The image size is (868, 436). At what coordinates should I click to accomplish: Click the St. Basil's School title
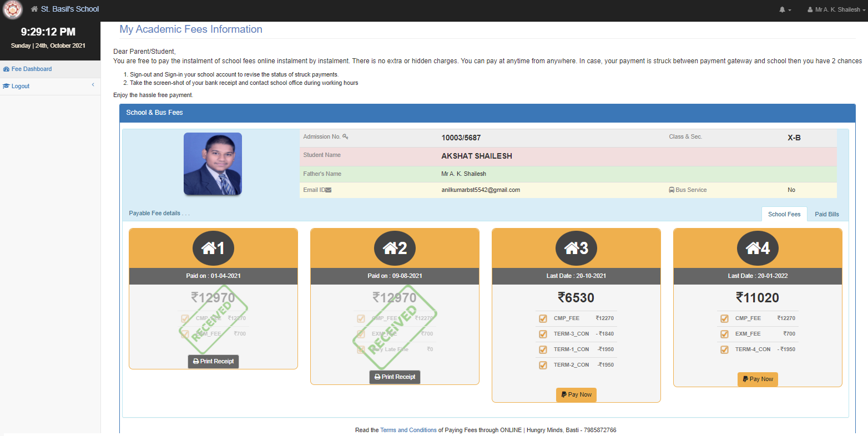(x=70, y=9)
